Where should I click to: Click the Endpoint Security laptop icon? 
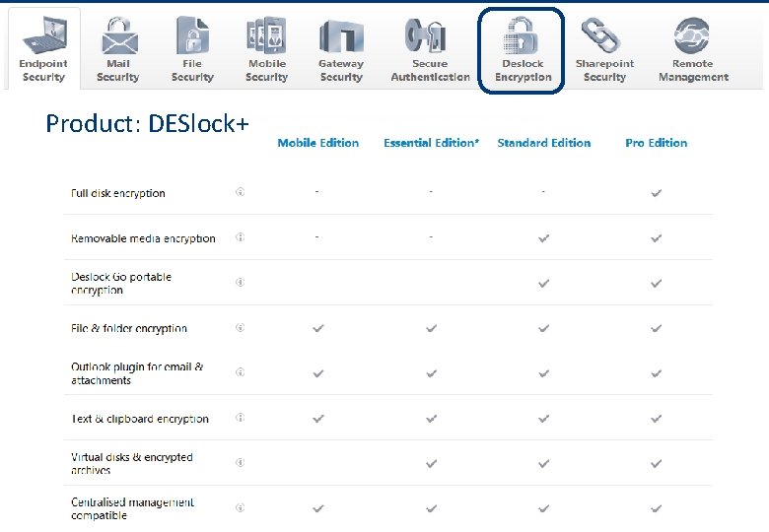point(43,37)
